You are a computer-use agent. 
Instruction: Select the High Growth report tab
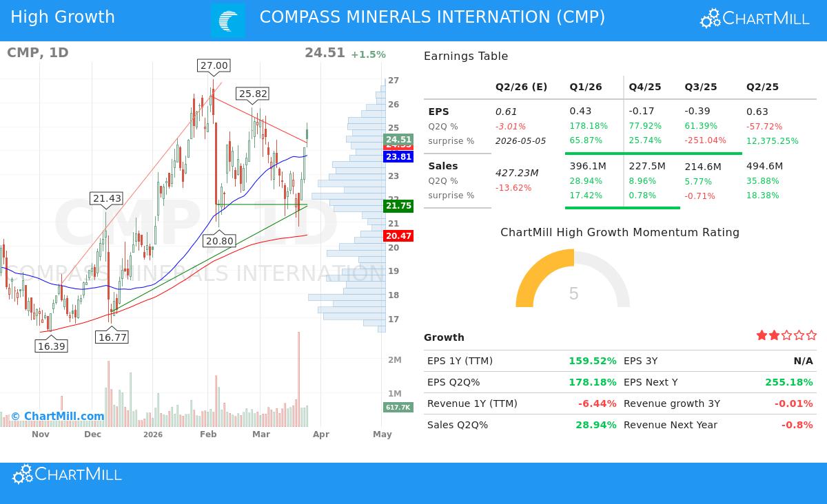(x=63, y=17)
